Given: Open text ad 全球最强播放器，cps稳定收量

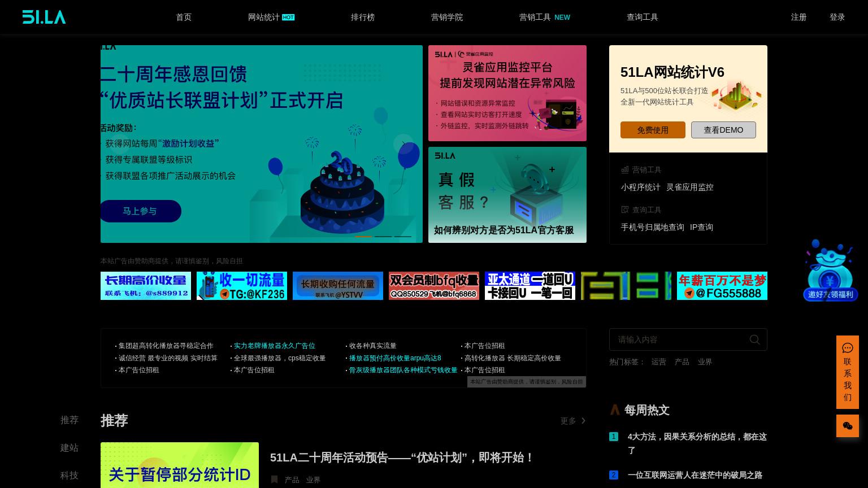Looking at the screenshot, I should tap(280, 358).
